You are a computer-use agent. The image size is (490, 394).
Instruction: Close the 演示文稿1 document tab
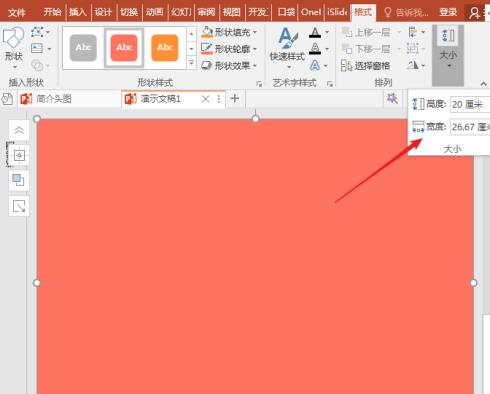(x=206, y=99)
